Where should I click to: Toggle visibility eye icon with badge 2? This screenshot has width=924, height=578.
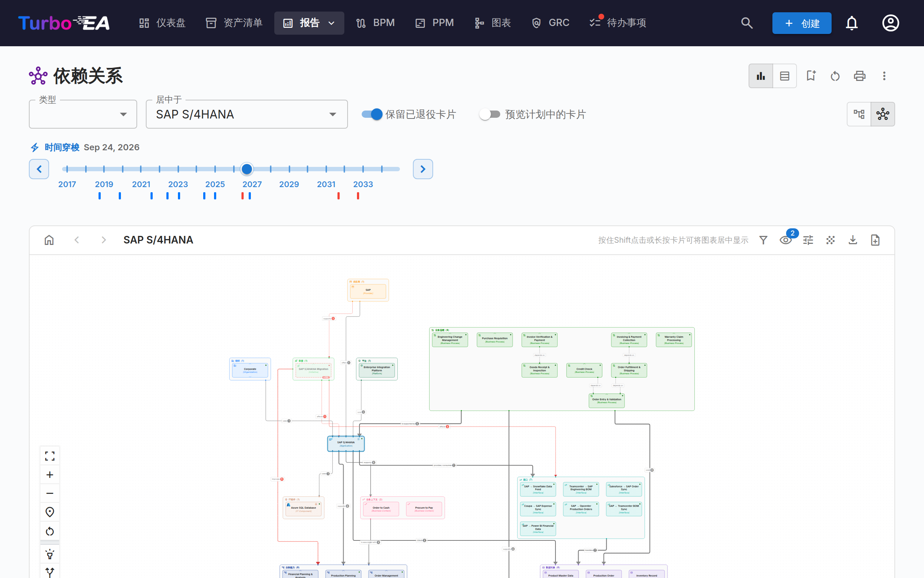click(x=785, y=240)
